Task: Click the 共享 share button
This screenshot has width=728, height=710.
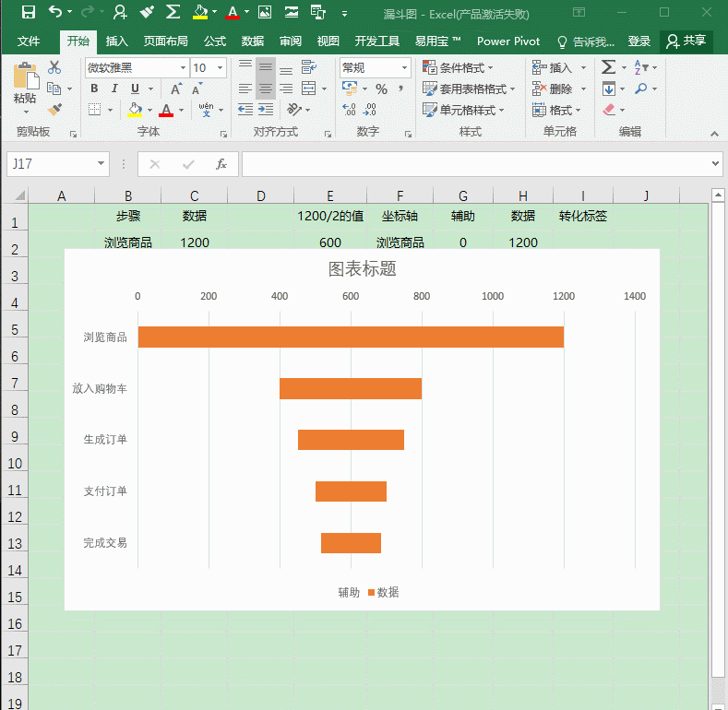Action: (x=686, y=41)
